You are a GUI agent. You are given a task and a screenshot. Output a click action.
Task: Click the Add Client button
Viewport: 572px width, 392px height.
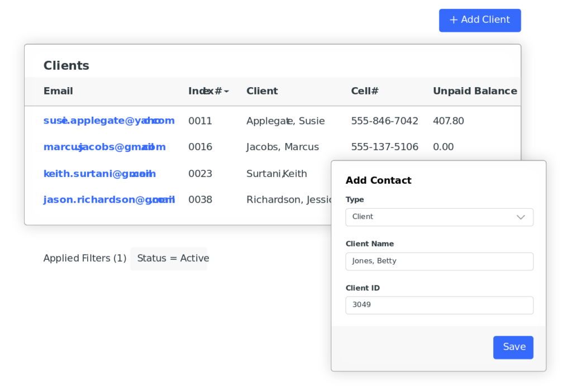(480, 20)
